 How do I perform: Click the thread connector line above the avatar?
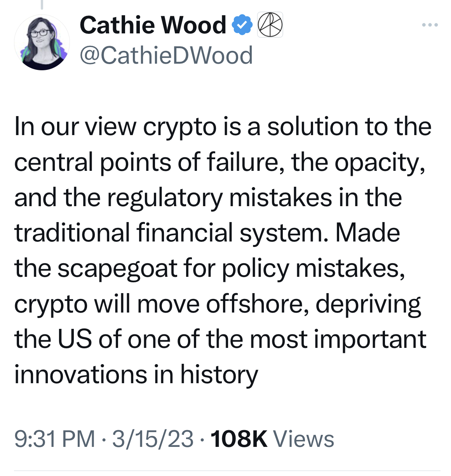pos(42,4)
